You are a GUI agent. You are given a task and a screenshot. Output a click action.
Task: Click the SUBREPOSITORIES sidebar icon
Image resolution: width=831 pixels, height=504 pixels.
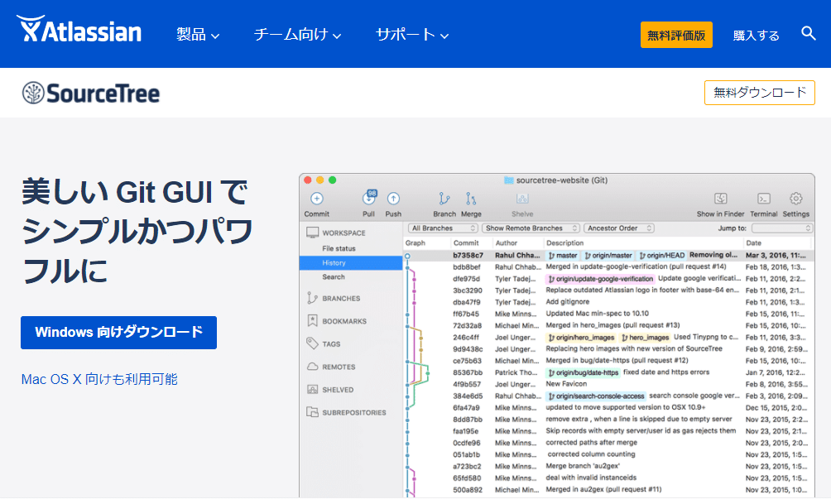[312, 412]
